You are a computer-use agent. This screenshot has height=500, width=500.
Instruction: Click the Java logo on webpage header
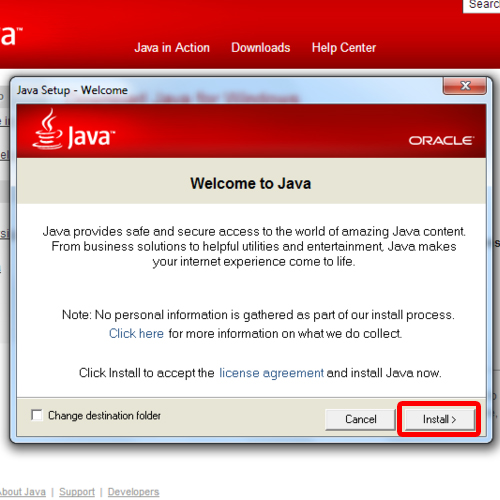click(x=11, y=35)
